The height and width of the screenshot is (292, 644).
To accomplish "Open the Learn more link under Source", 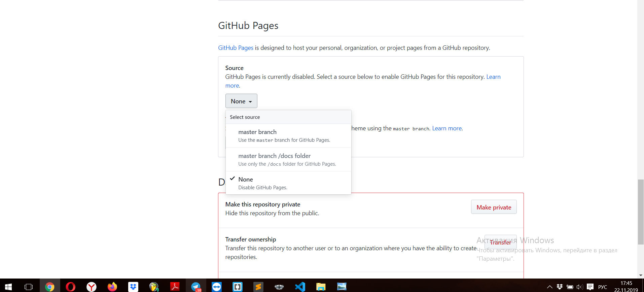I will 493,77.
